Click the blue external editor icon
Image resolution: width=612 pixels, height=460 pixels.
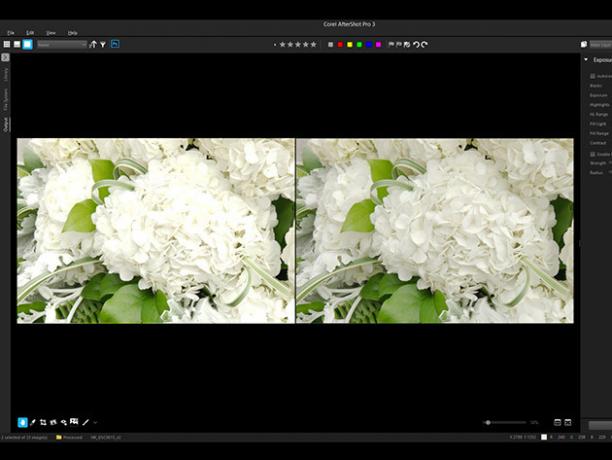[115, 44]
